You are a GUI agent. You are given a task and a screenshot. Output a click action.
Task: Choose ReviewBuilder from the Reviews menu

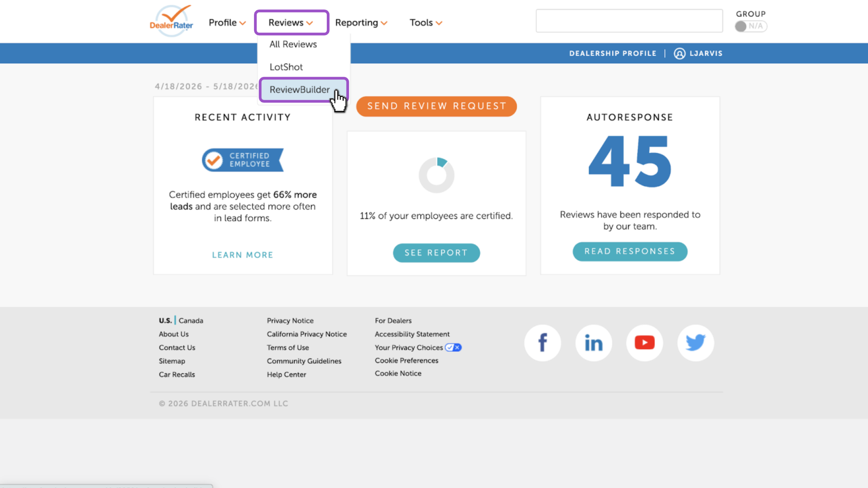tap(303, 90)
